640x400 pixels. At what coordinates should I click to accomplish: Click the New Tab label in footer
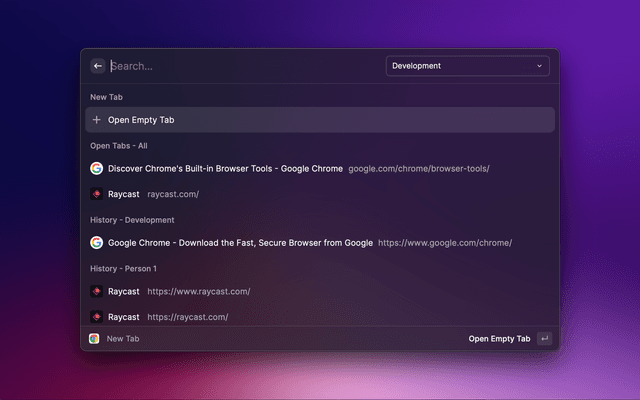[123, 339]
